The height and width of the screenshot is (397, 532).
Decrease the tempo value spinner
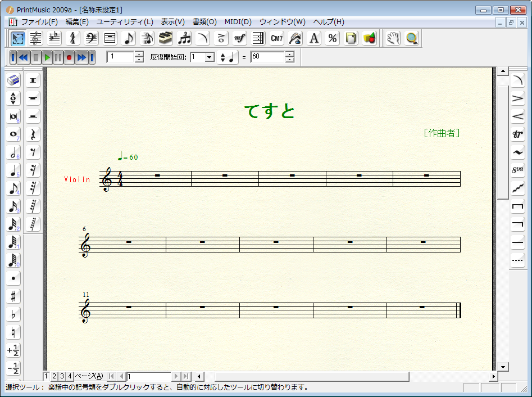[x=289, y=60]
